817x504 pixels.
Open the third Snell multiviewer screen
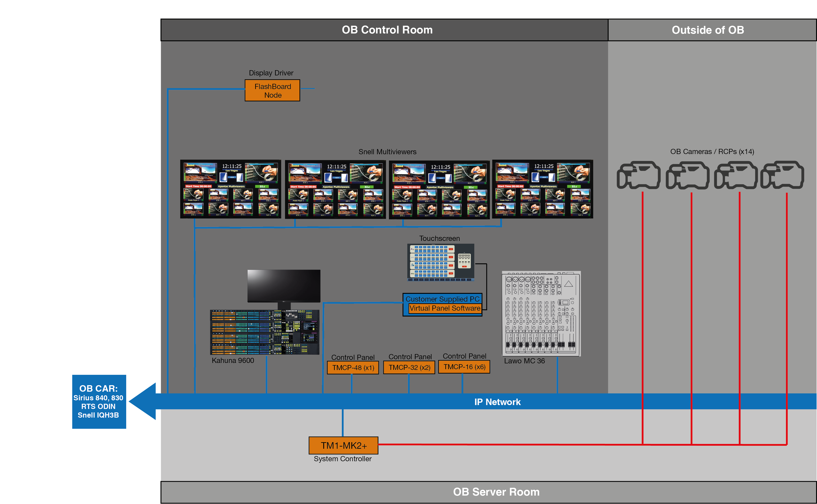[x=439, y=190]
